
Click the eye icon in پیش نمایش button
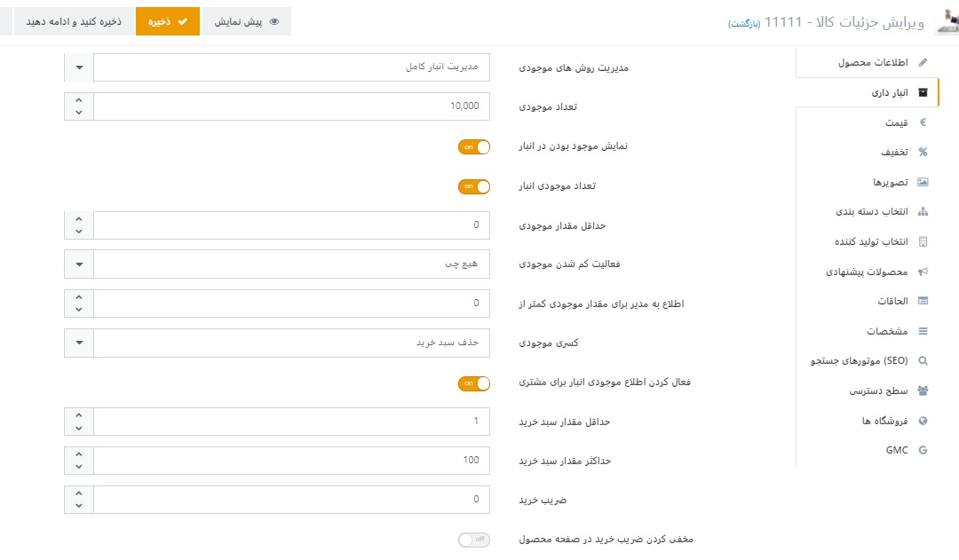[x=274, y=21]
